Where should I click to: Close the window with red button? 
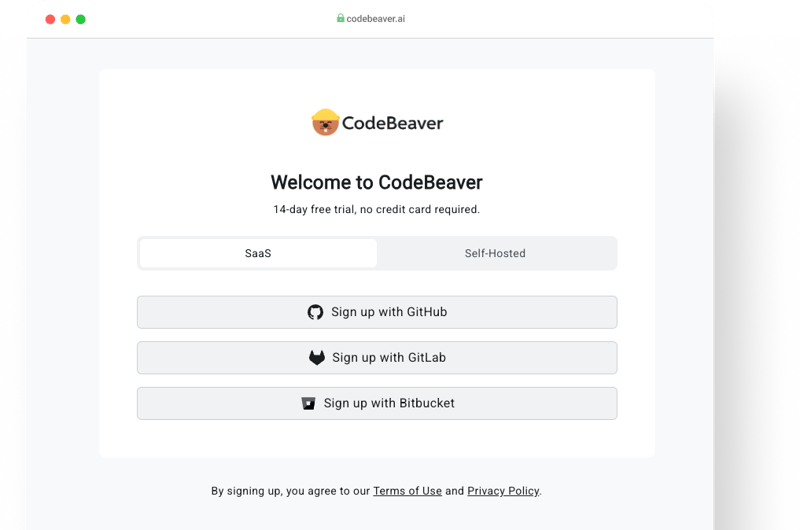tap(50, 19)
